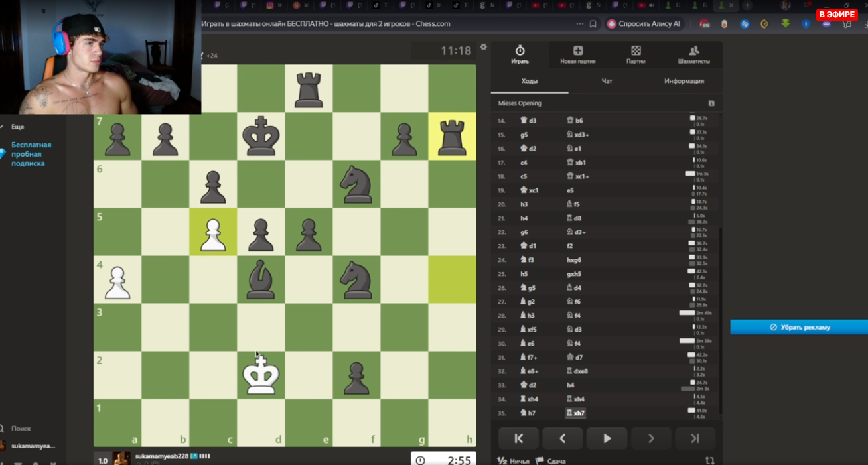Bookmark page with browser bookmark icon
The width and height of the screenshot is (868, 465).
[593, 24]
